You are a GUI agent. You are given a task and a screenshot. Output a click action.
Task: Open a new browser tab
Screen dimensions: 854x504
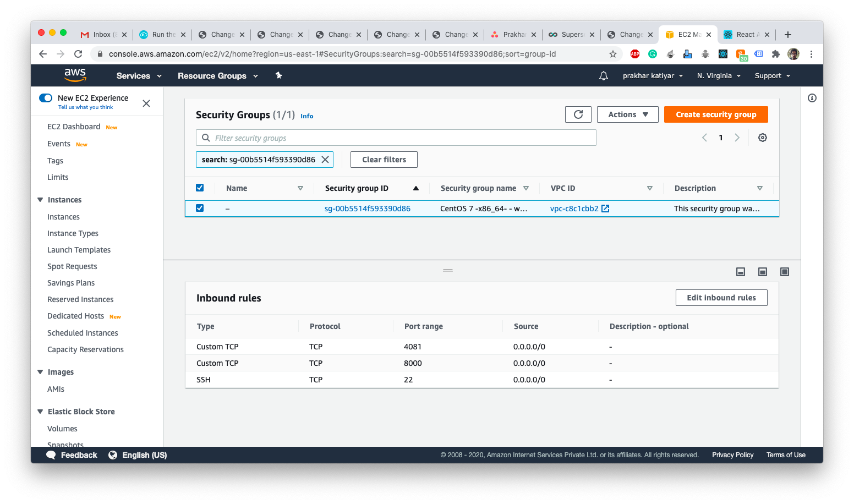click(x=788, y=35)
